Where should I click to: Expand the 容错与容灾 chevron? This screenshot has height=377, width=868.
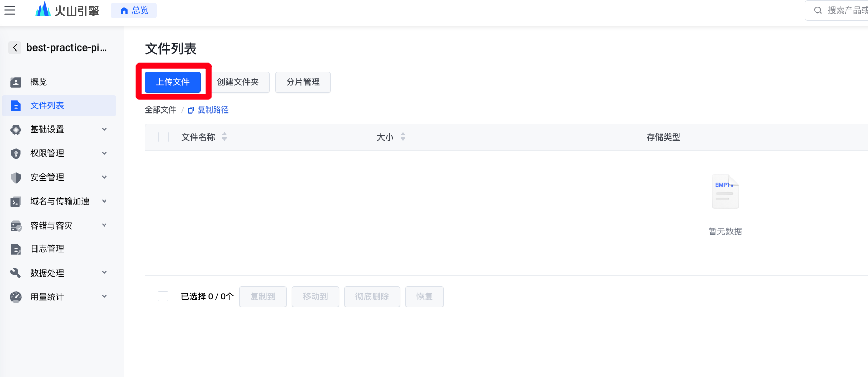(104, 225)
